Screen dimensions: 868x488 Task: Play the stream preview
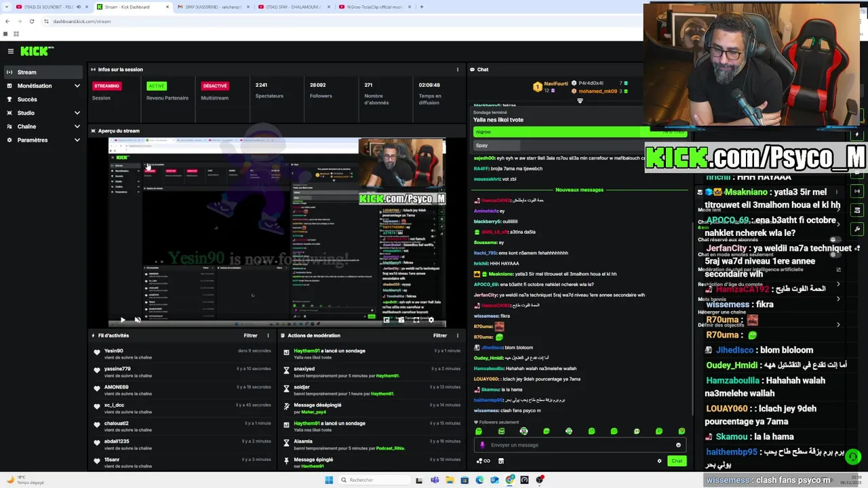[123, 320]
